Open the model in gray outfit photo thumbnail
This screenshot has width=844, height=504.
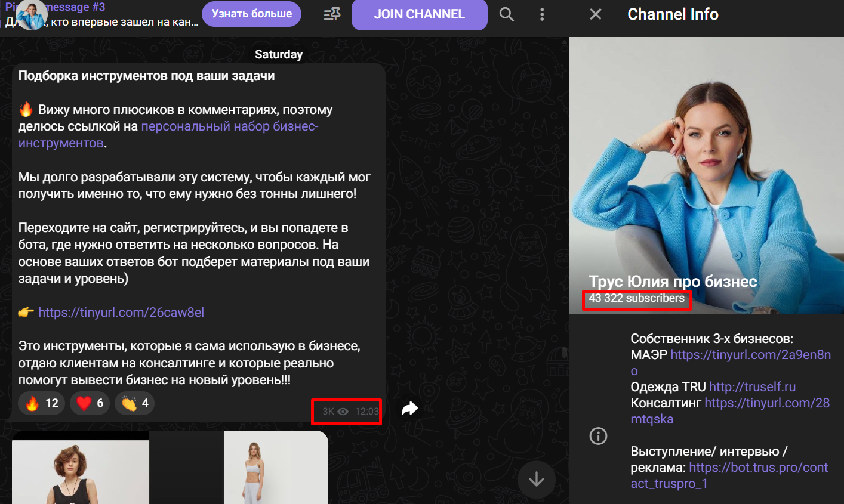pyautogui.click(x=276, y=468)
